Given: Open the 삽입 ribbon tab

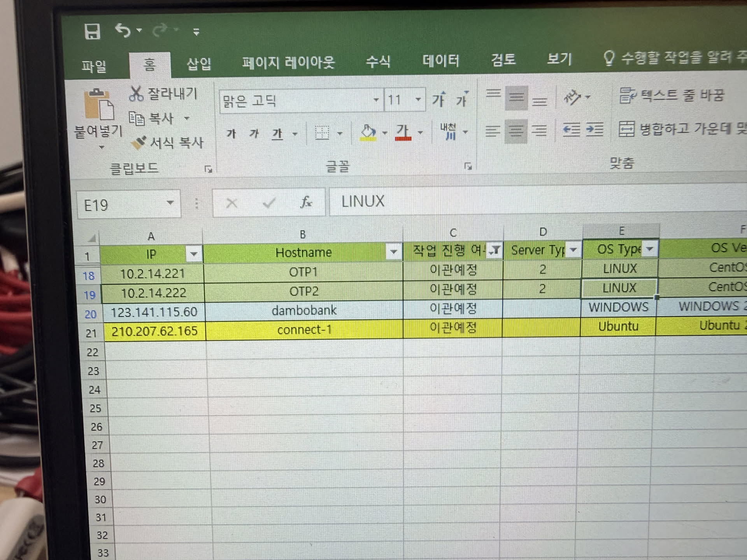Looking at the screenshot, I should 199,64.
